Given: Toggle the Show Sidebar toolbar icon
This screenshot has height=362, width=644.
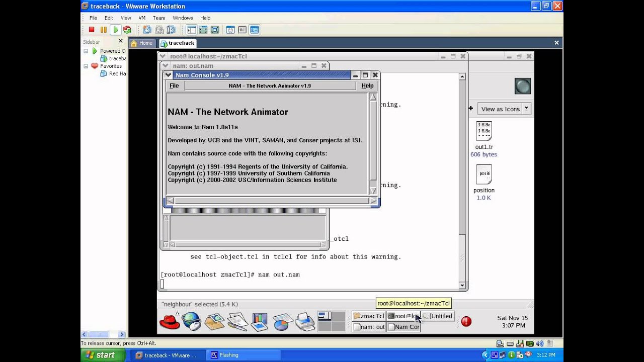Looking at the screenshot, I should click(x=191, y=30).
